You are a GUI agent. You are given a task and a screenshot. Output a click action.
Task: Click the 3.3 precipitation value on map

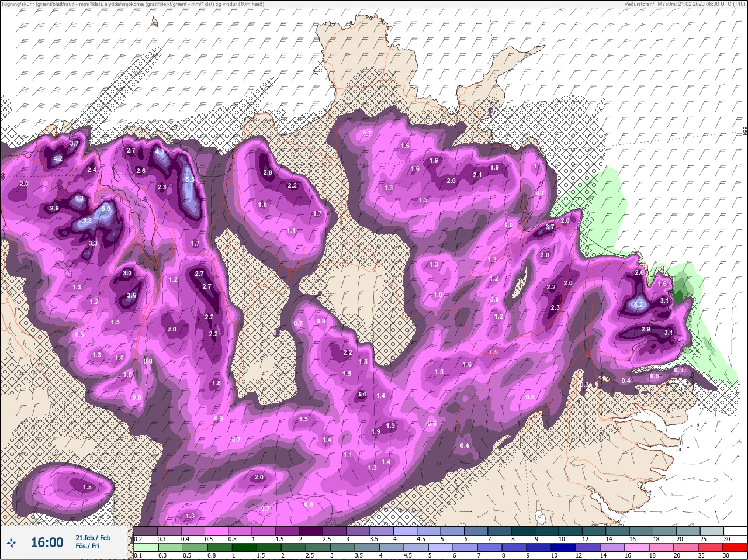93,243
